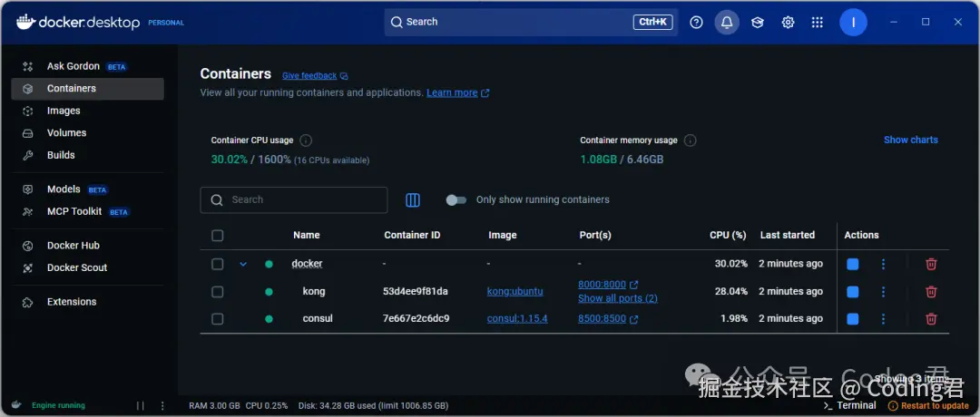Open the user account avatar

(x=853, y=23)
